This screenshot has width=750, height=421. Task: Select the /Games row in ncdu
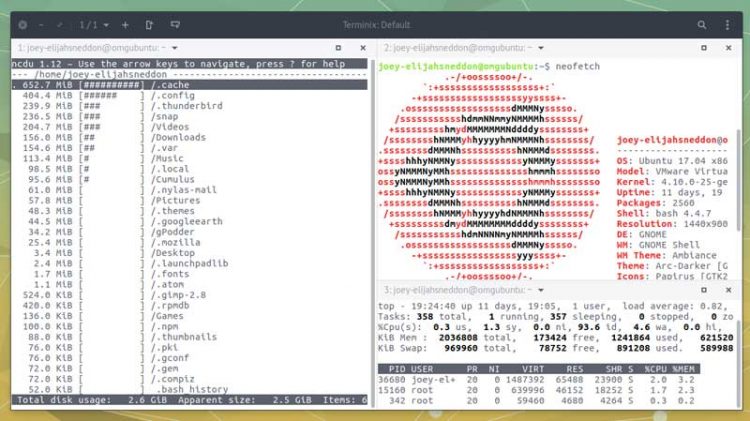tap(190, 316)
